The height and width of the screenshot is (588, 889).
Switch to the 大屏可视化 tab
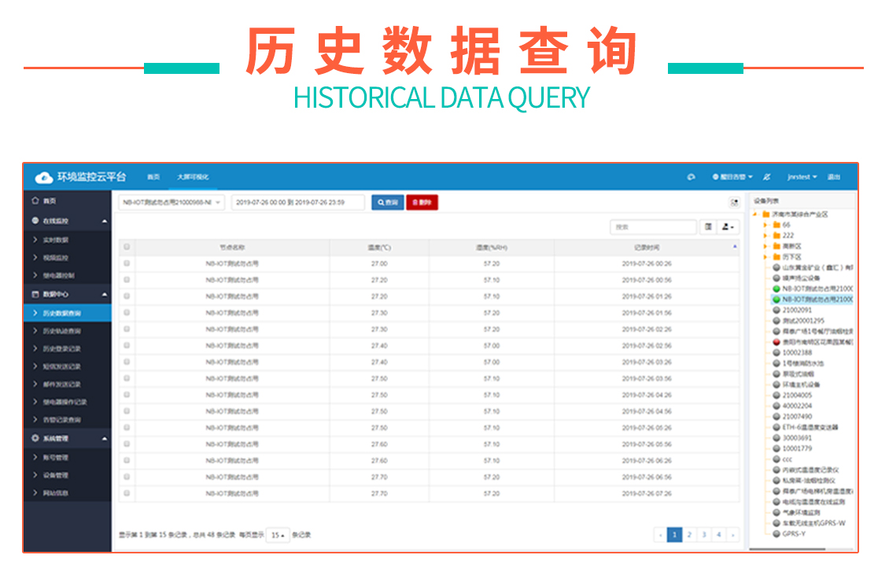[x=193, y=178]
